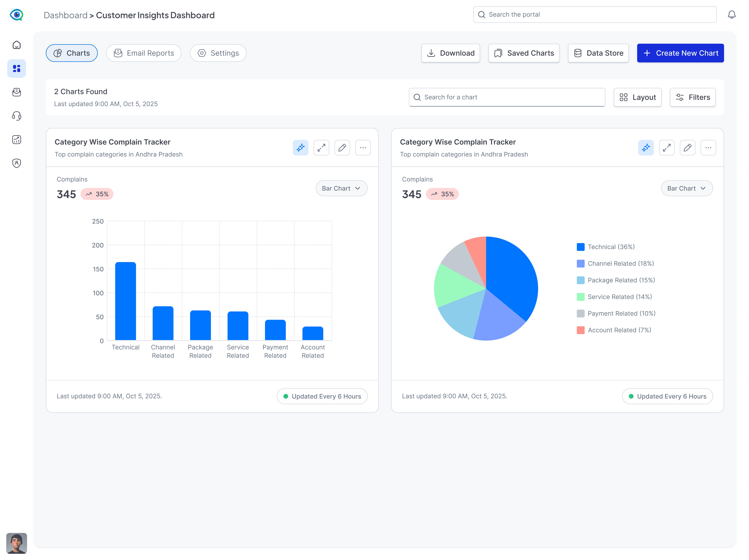Open the analytics report icon in sidebar
The width and height of the screenshot is (749, 560).
pos(17,139)
